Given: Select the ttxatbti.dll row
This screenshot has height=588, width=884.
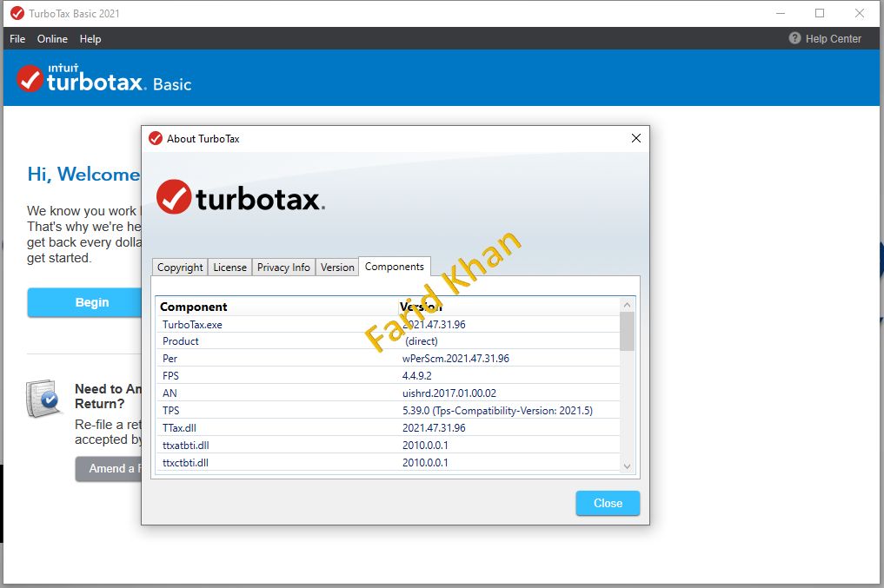Looking at the screenshot, I should coord(388,445).
